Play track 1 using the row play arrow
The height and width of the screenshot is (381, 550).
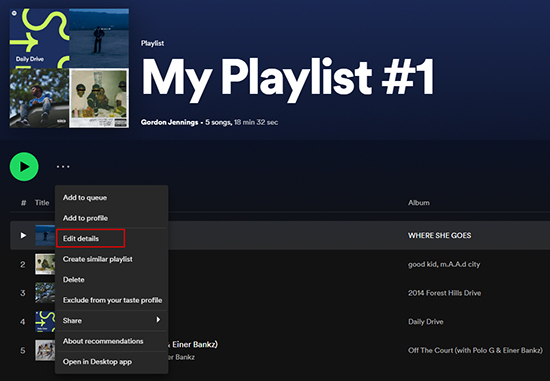click(x=23, y=235)
